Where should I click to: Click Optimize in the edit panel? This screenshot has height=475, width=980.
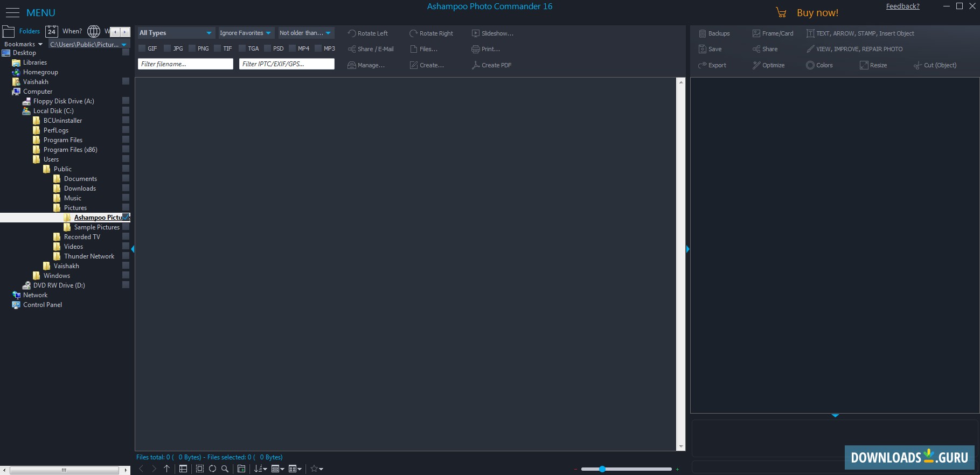click(768, 65)
